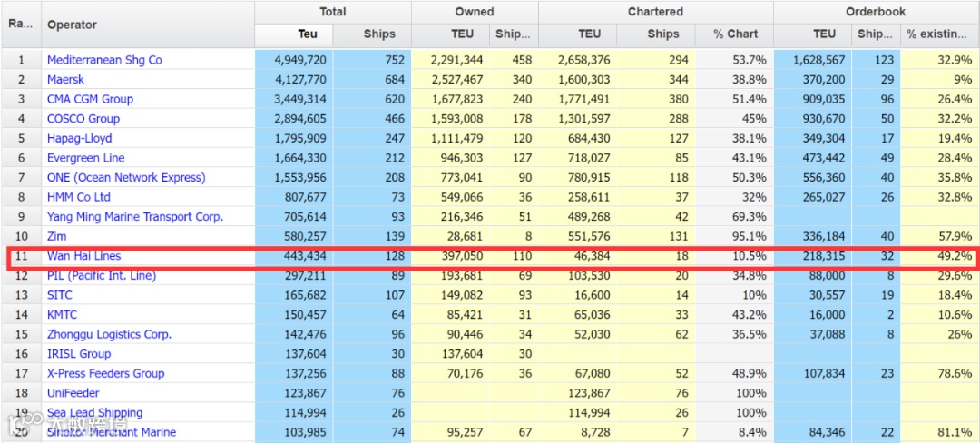Open Yang Ming Marine Transport Corp. link
The height and width of the screenshot is (443, 980).
(x=135, y=217)
